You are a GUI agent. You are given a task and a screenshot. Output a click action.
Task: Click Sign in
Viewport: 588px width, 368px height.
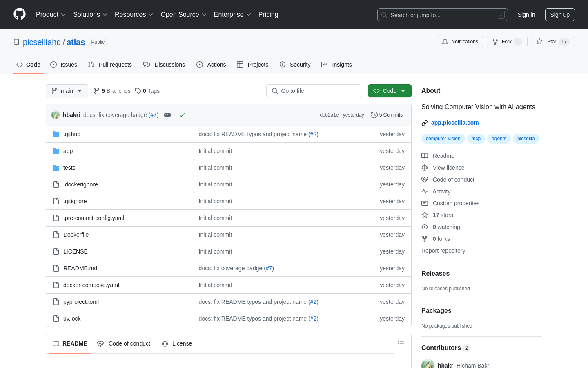(x=526, y=15)
